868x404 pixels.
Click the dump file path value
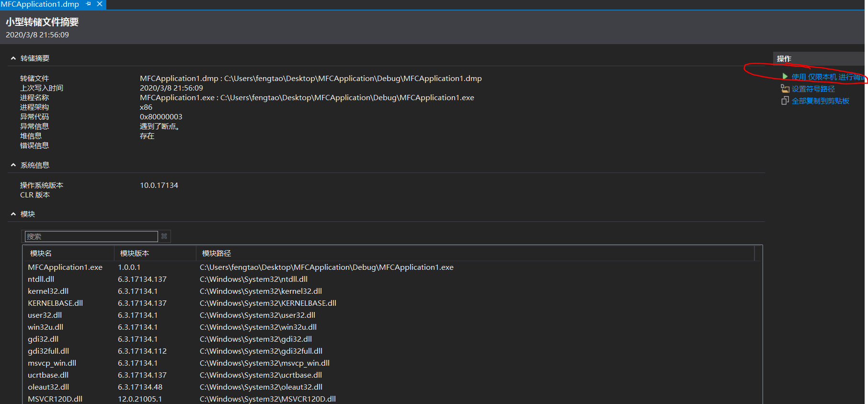[311, 79]
